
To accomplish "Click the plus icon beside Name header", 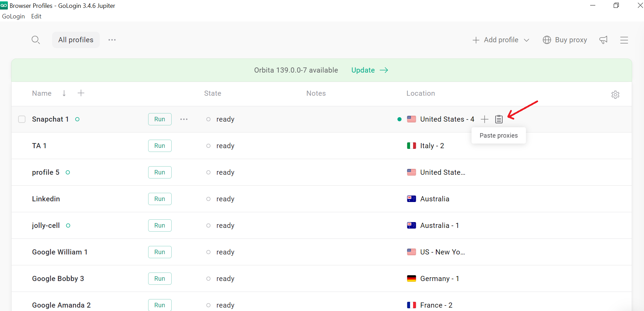I will point(81,93).
